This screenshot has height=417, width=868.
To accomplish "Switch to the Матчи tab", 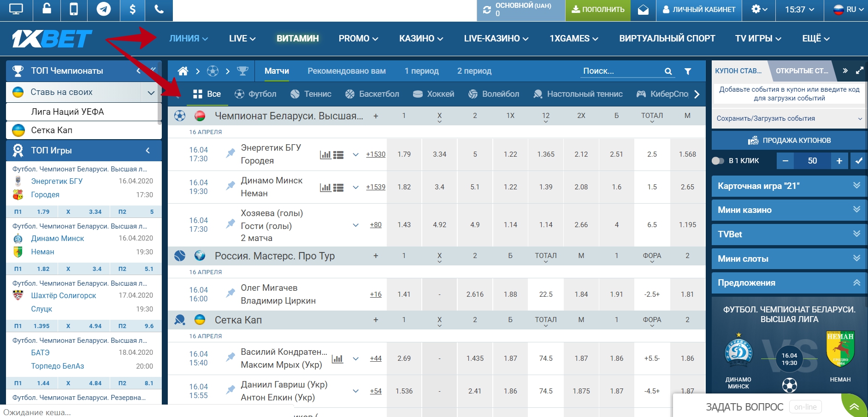I will tap(277, 71).
